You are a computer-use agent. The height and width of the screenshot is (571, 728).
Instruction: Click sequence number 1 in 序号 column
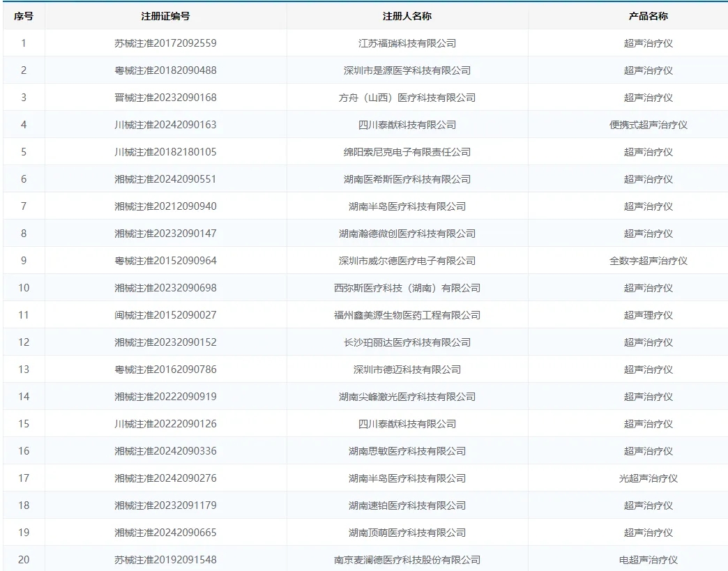pyautogui.click(x=24, y=43)
